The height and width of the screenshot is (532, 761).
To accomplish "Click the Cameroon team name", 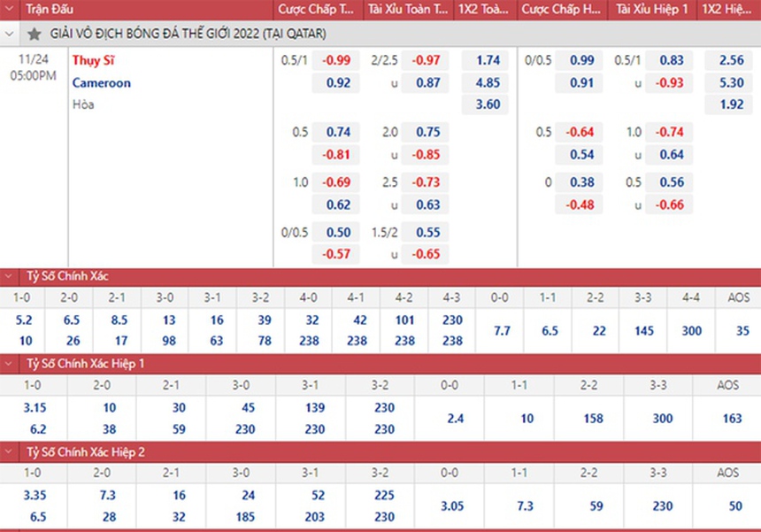I will point(102,83).
